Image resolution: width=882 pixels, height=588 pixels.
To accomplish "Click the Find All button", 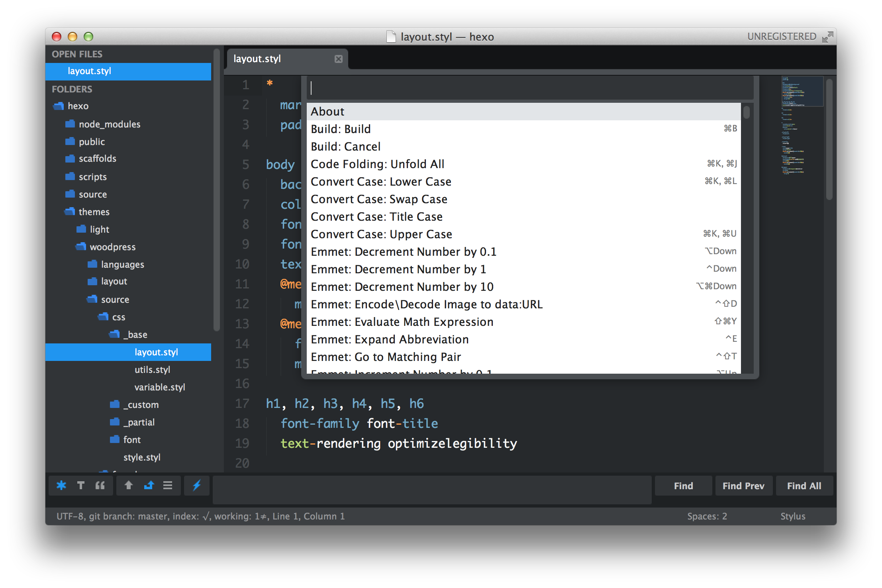I will pos(804,486).
